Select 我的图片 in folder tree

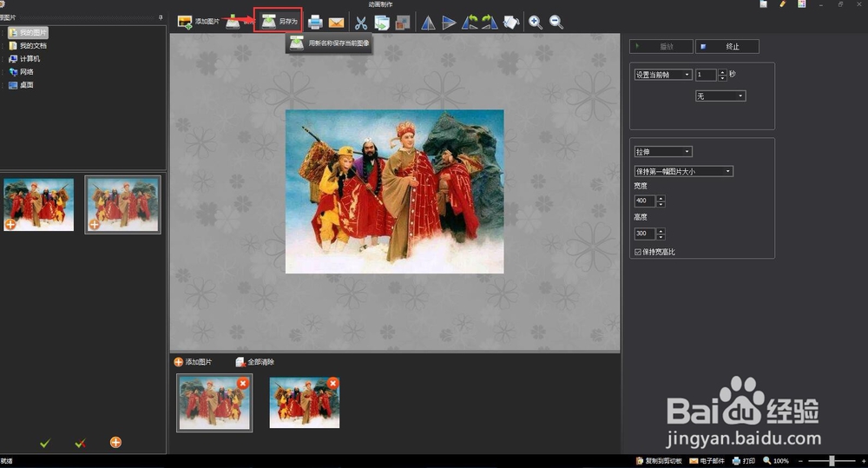29,33
